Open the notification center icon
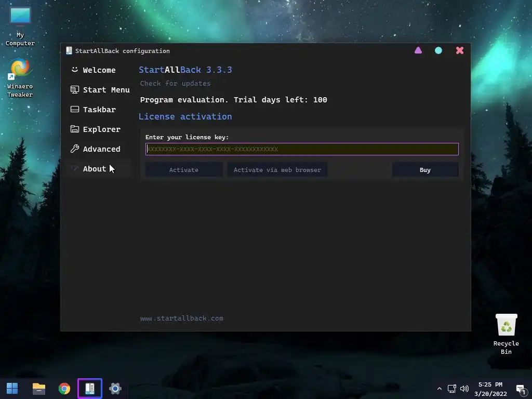The height and width of the screenshot is (399, 532). click(521, 389)
